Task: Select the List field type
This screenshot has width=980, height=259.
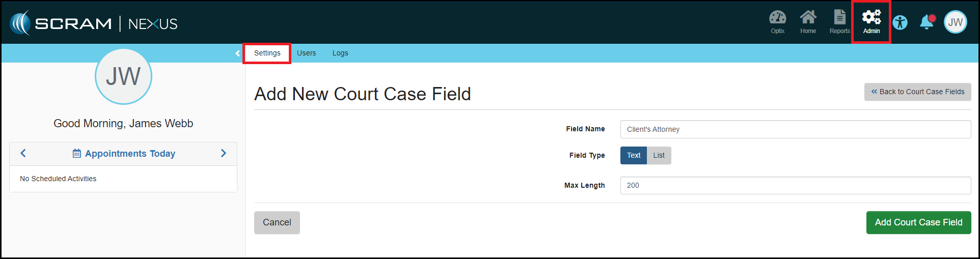Action: point(659,156)
